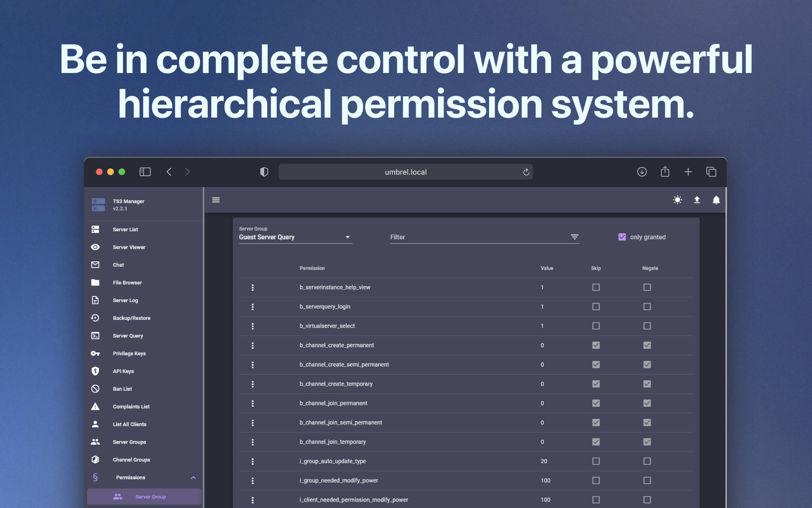Viewport: 812px width, 508px height.
Task: Toggle Negate checkbox for b_channel_create_permanent
Action: tap(647, 345)
